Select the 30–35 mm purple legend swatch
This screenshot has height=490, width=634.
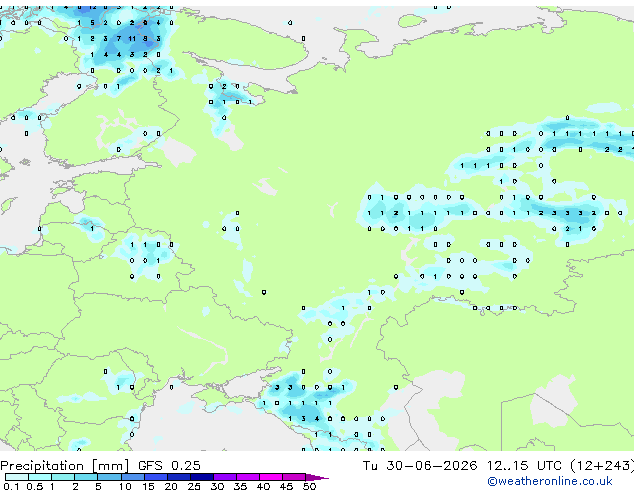coord(225,477)
